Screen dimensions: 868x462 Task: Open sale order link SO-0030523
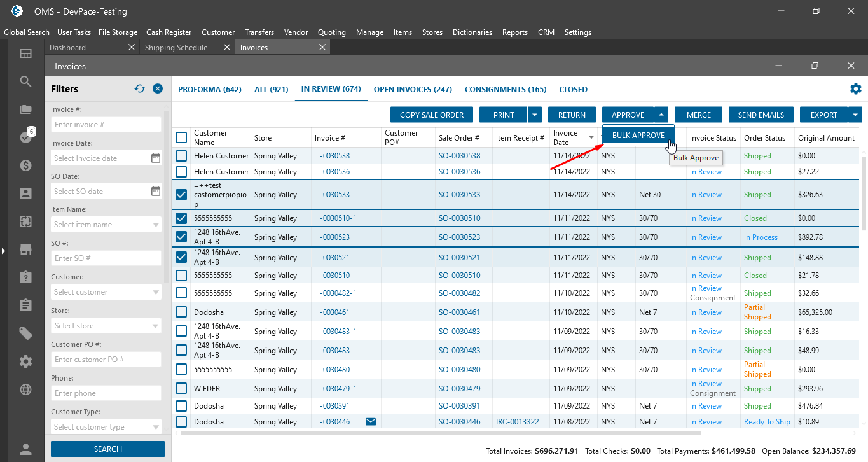(x=459, y=237)
